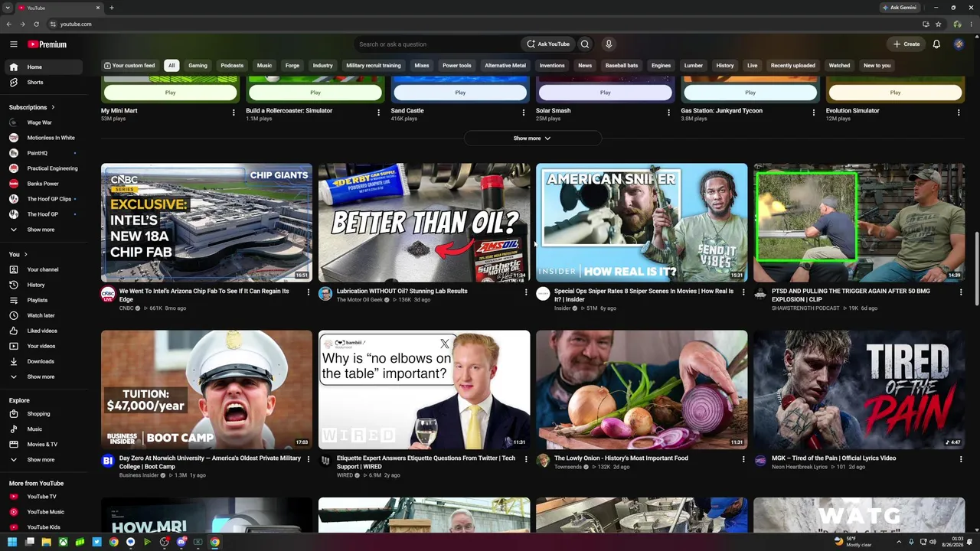
Task: Click the Create button
Action: [906, 44]
